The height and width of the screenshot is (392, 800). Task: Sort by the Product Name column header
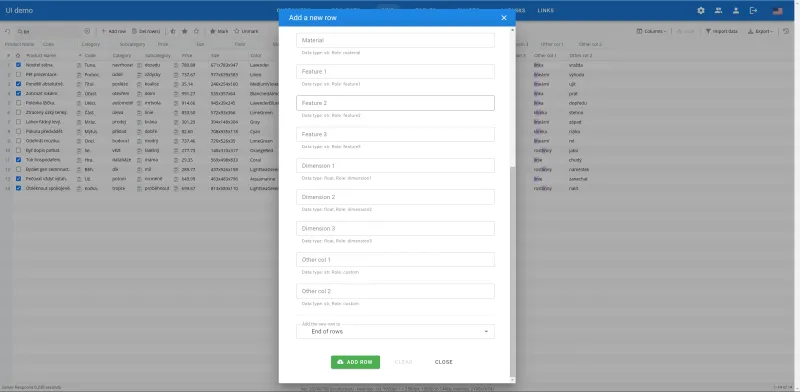(x=41, y=55)
